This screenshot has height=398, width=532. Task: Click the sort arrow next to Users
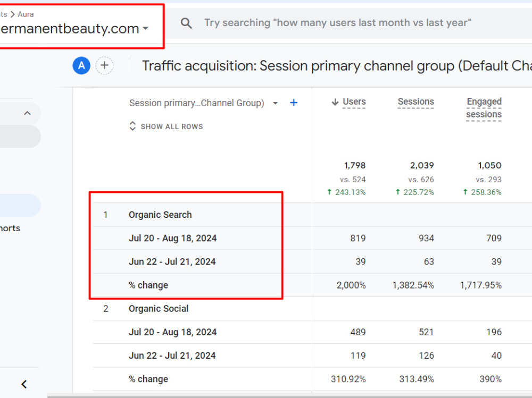[x=335, y=102]
